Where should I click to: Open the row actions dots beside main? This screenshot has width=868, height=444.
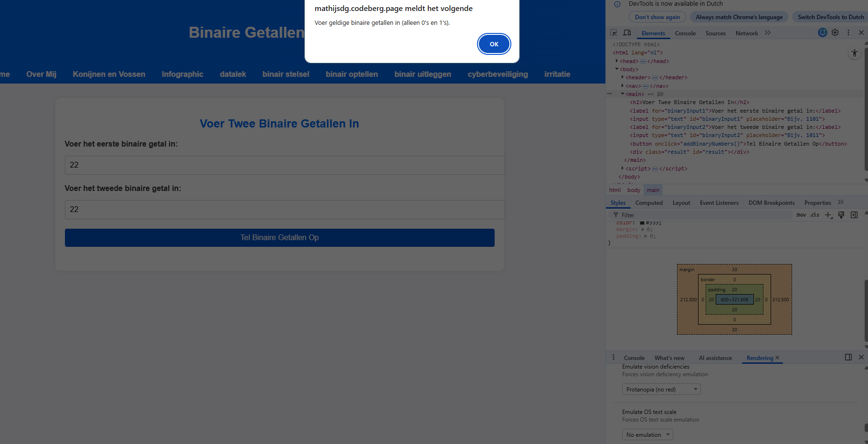point(610,94)
